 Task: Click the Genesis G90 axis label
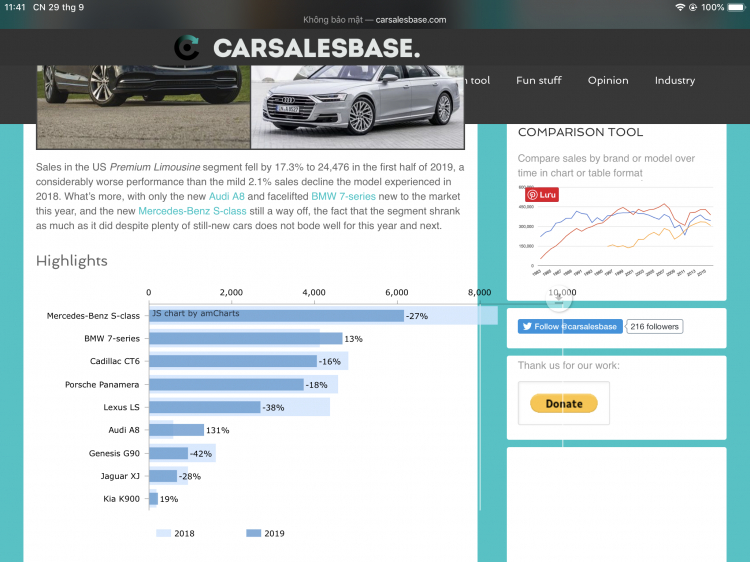(x=114, y=453)
